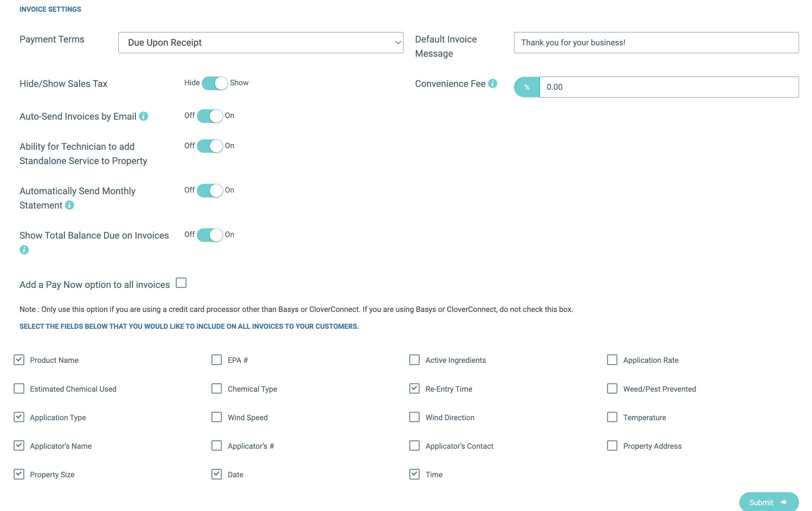Enable the Property Address checkbox
Viewport: 812px width, 511px height.
coord(612,446)
